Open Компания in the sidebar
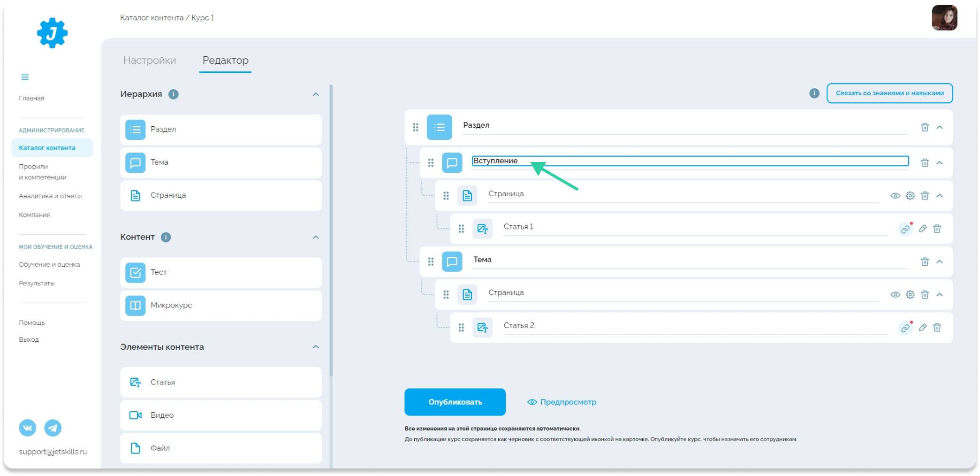The width and height of the screenshot is (980, 476). pyautogui.click(x=34, y=215)
